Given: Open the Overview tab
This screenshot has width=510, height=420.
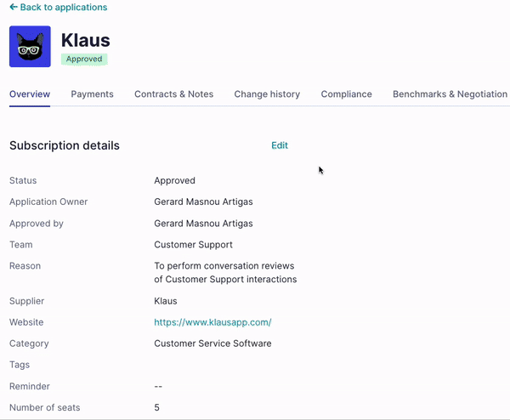Looking at the screenshot, I should (x=30, y=94).
